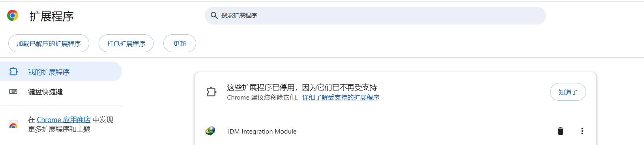Open three-dot more options menu for IDM
This screenshot has width=644, height=145.
pos(582,131)
